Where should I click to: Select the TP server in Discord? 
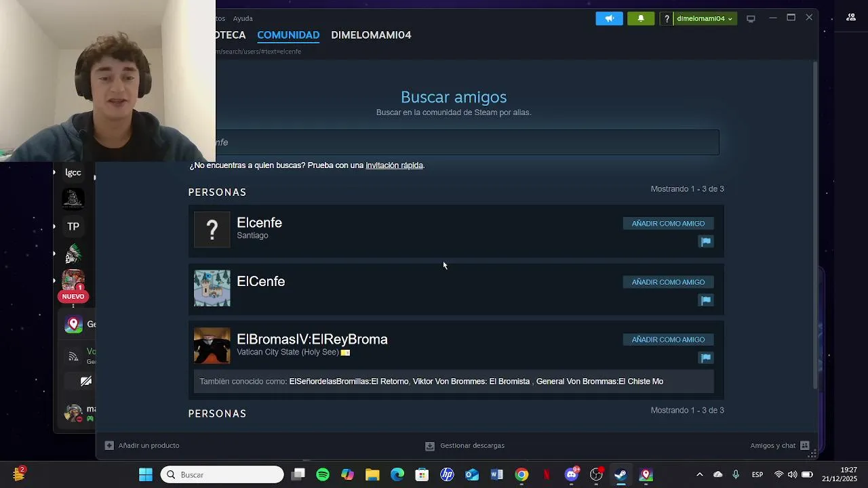(x=73, y=226)
